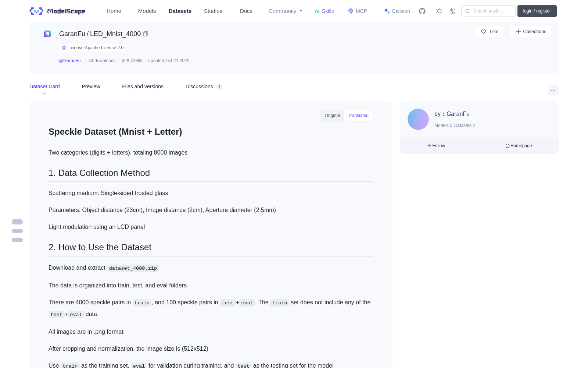
Task: Switch to Translated dataset card text
Action: click(x=358, y=116)
